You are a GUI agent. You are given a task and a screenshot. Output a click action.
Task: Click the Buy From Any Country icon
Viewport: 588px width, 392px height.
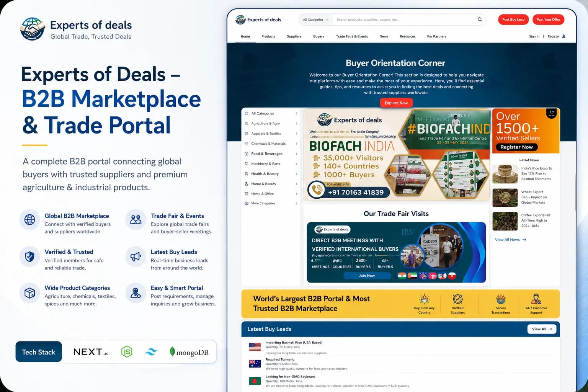(424, 299)
